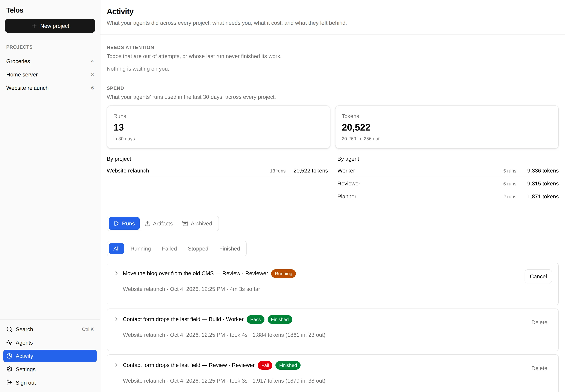Screen dimensions: 565x392
Task: Click the Activity history clock icon
Action: point(9,356)
